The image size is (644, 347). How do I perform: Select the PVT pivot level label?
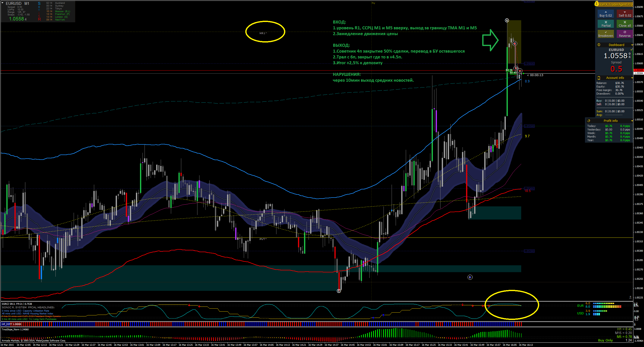[263, 239]
